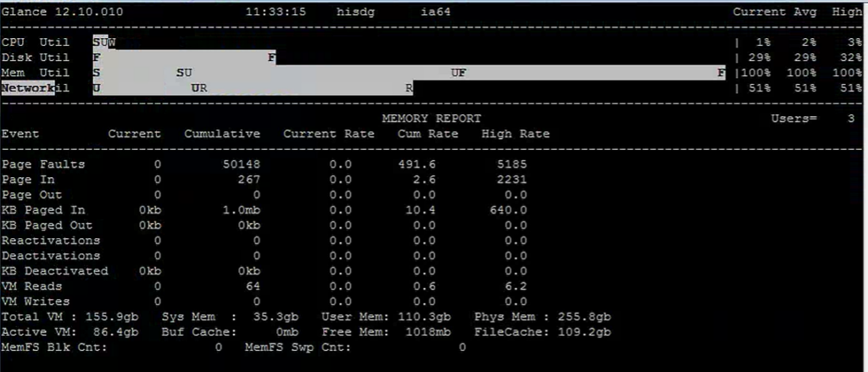The image size is (868, 372).
Task: Click the Mem Util label
Action: click(36, 73)
